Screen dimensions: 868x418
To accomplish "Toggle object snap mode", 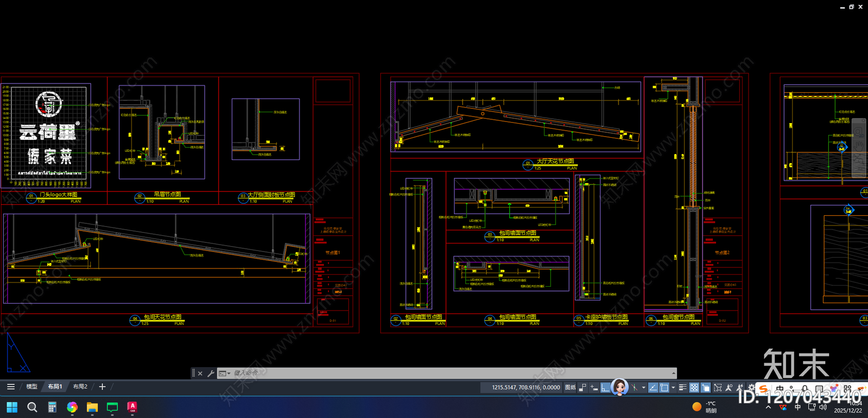I will click(x=664, y=387).
